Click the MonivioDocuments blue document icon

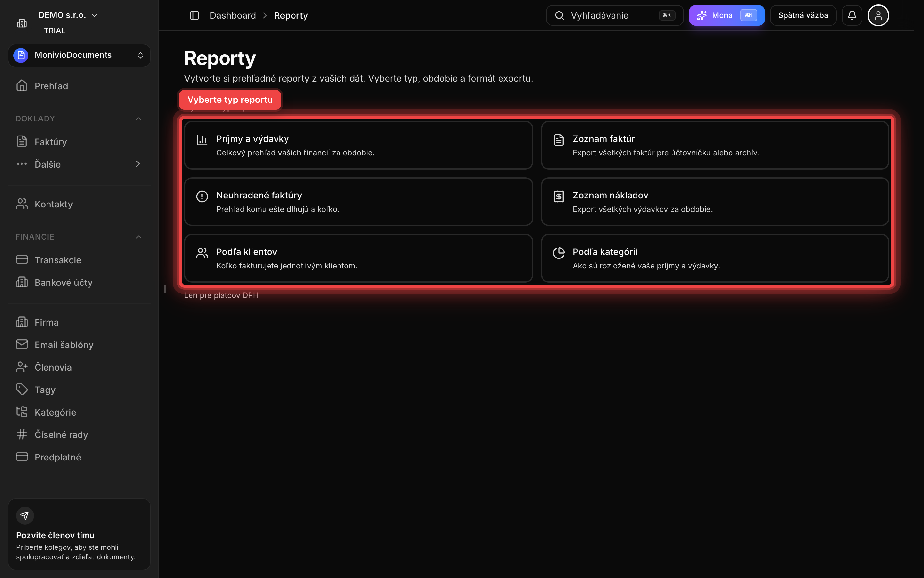[21, 56]
